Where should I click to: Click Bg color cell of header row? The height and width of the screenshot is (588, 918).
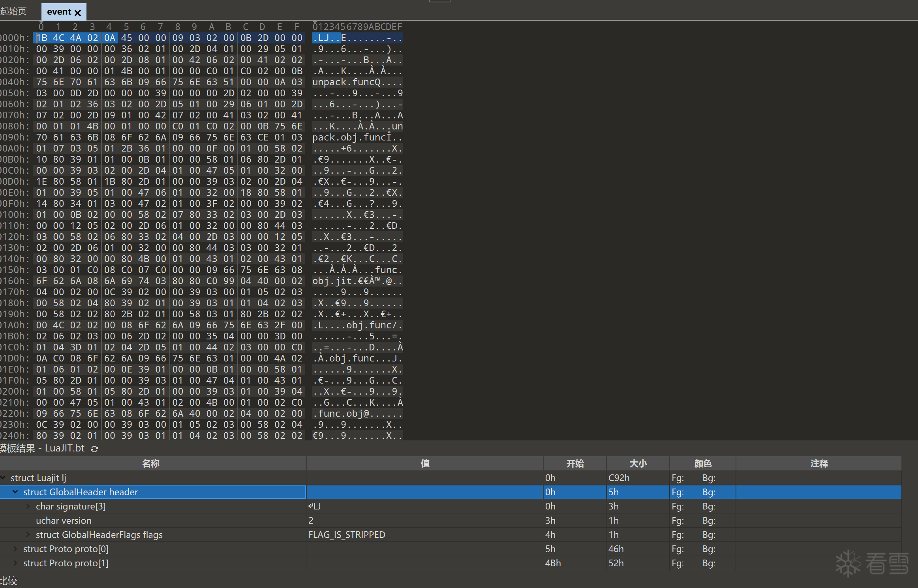point(709,492)
